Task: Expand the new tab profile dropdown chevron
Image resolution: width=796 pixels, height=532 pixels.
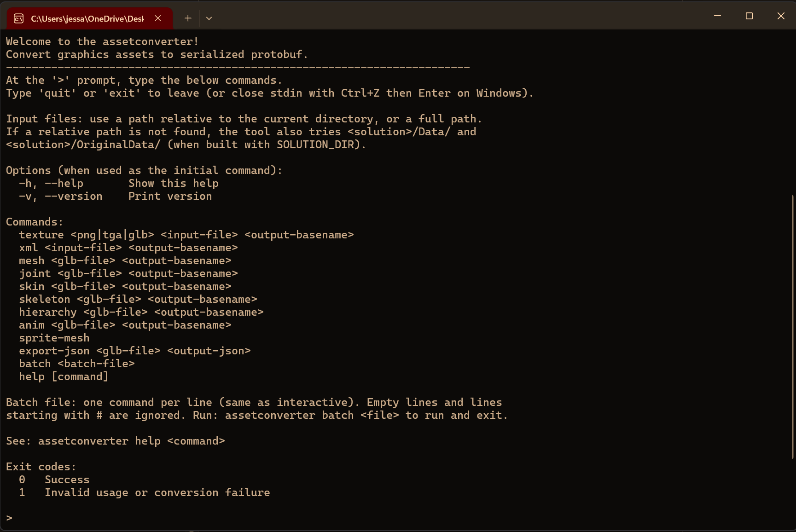Action: point(209,18)
